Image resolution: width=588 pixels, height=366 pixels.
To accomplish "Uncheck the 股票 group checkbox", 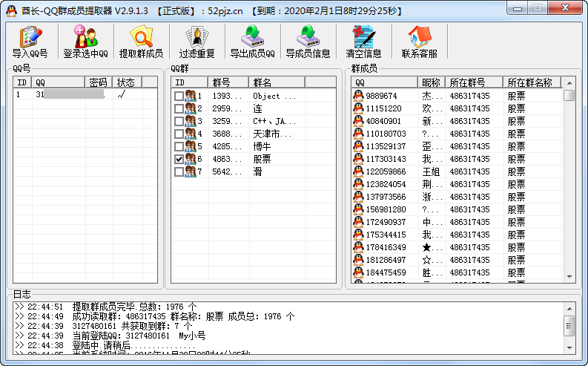I will (x=179, y=159).
